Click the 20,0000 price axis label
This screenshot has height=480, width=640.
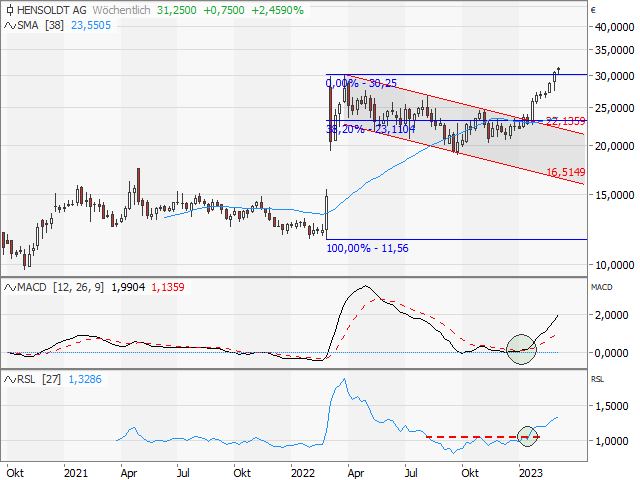[x=615, y=146]
